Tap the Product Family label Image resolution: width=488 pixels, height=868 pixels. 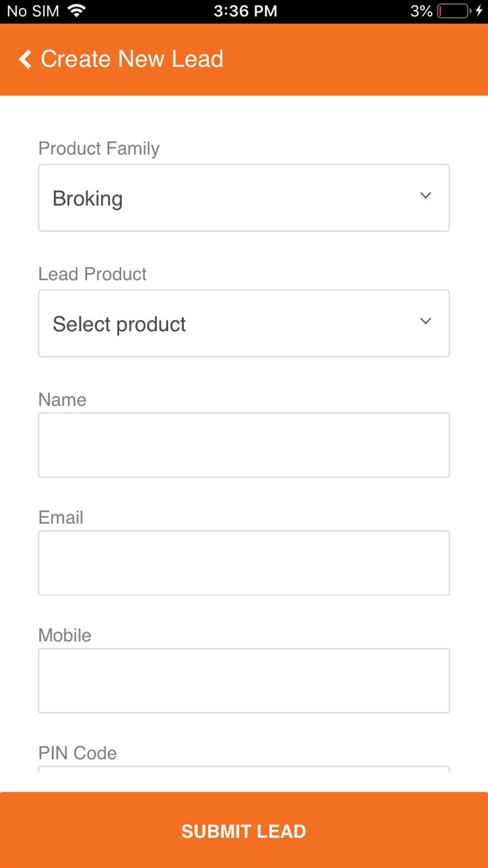[x=99, y=148]
